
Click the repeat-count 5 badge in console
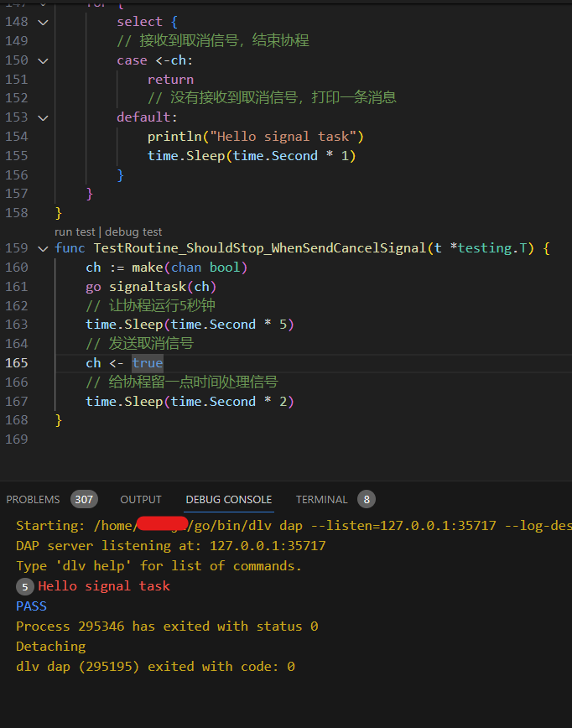click(25, 586)
